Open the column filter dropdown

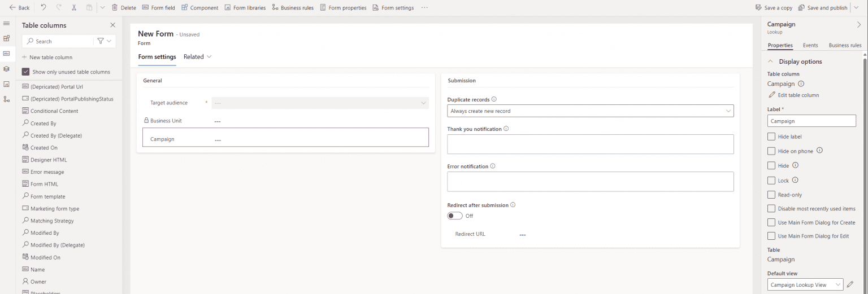click(x=104, y=41)
